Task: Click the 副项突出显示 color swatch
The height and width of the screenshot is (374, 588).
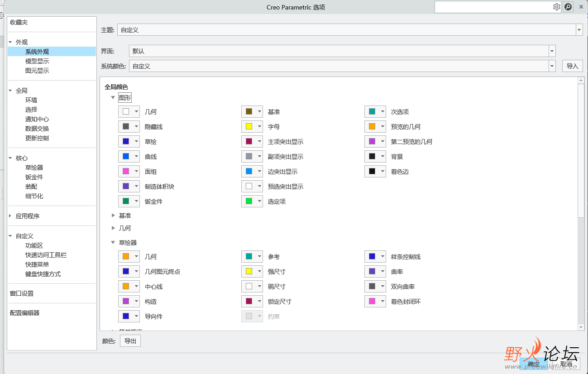Action: tap(249, 156)
